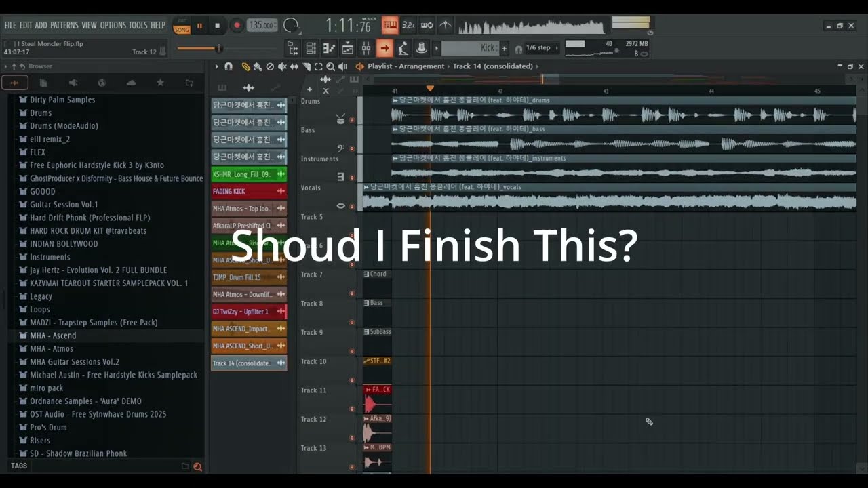Toggle the playlist magnet snap button

(x=229, y=66)
